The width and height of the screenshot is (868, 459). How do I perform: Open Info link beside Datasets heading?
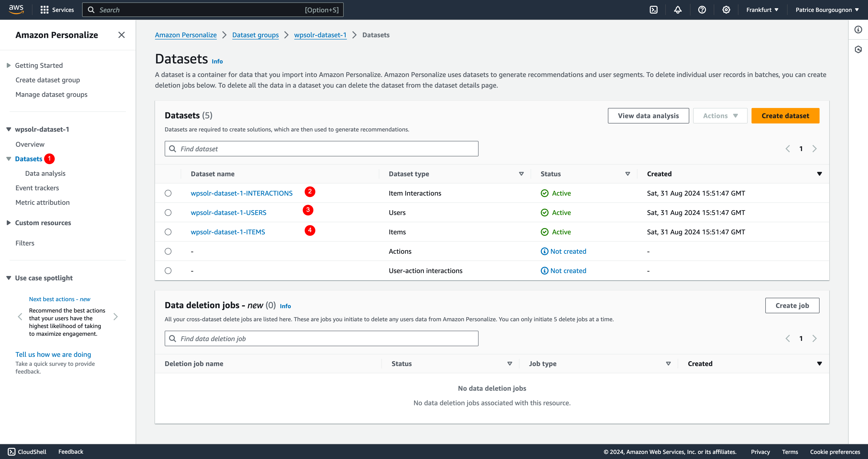[217, 61]
